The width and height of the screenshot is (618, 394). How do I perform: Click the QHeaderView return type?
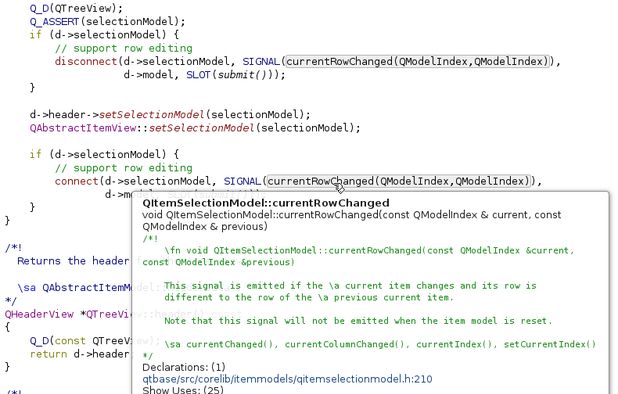coord(39,314)
